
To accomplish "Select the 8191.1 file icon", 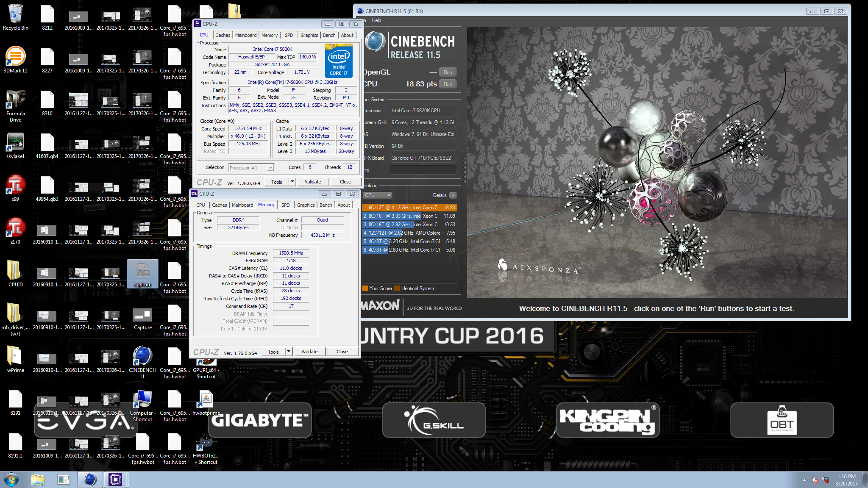I will click(15, 445).
